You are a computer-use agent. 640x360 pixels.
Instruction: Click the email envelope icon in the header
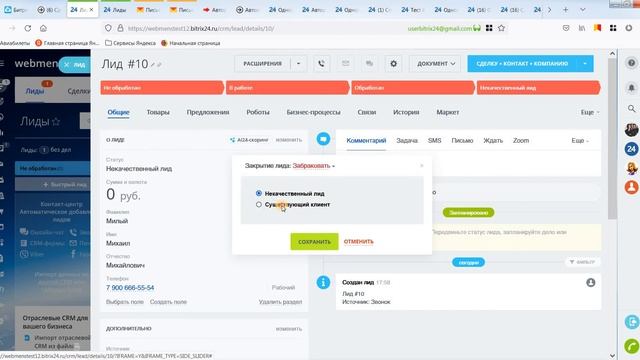(x=345, y=64)
